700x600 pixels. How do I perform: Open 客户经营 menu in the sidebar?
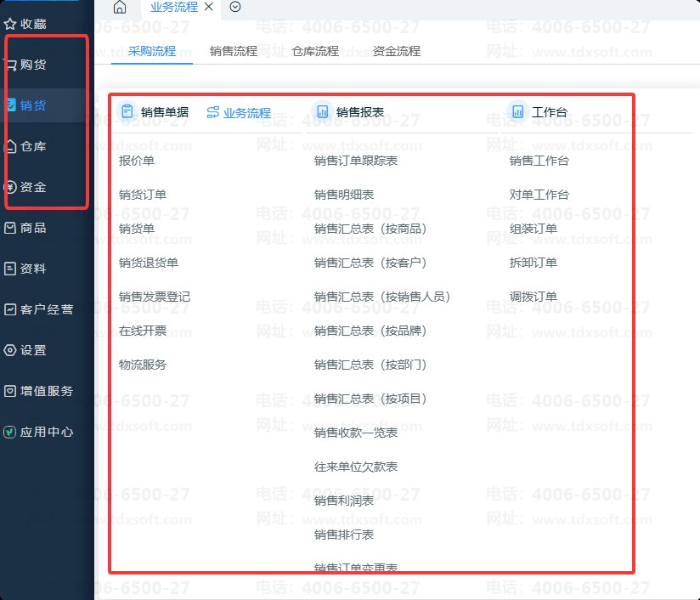(x=47, y=309)
